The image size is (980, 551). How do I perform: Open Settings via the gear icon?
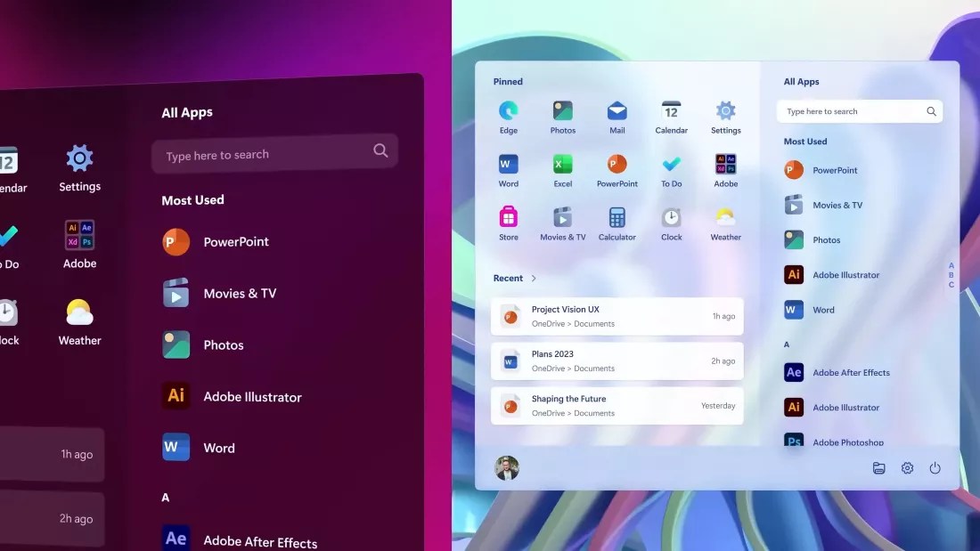click(x=907, y=467)
